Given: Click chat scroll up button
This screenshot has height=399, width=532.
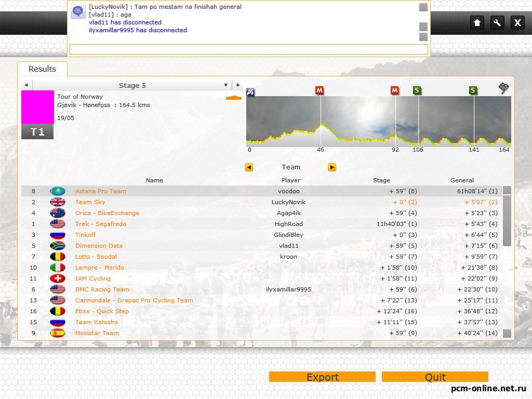Looking at the screenshot, I should pyautogui.click(x=423, y=7).
